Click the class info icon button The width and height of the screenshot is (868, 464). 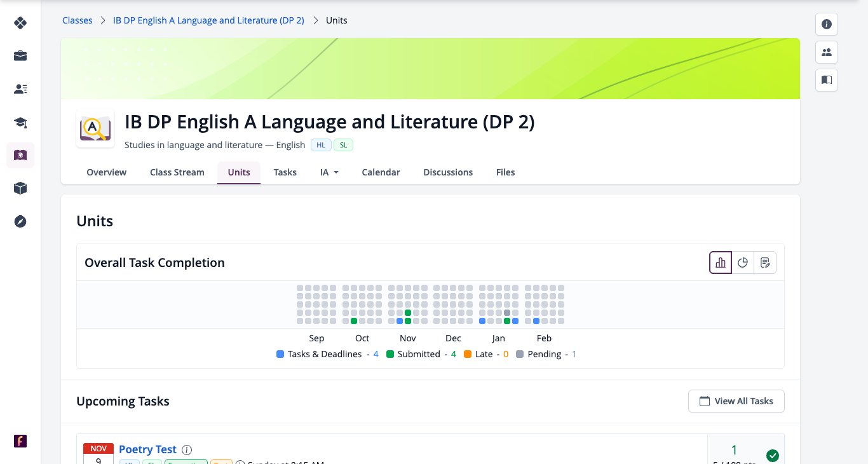pos(827,24)
